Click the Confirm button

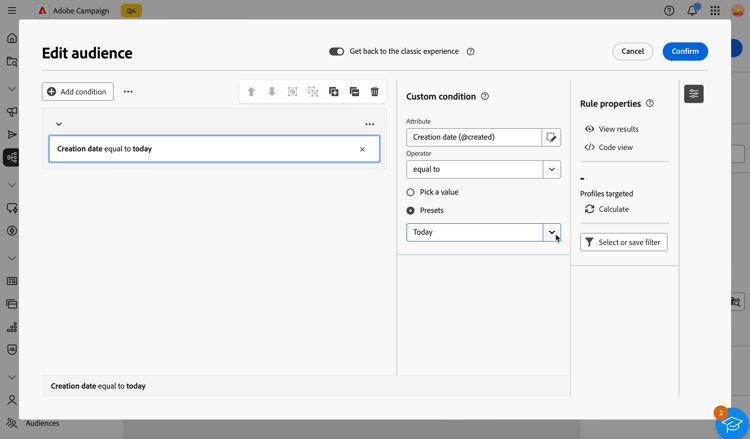click(x=685, y=51)
